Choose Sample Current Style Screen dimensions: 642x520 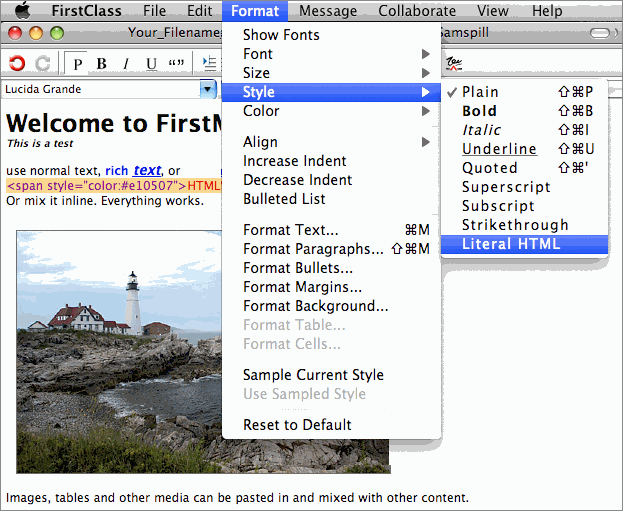[x=331, y=375]
